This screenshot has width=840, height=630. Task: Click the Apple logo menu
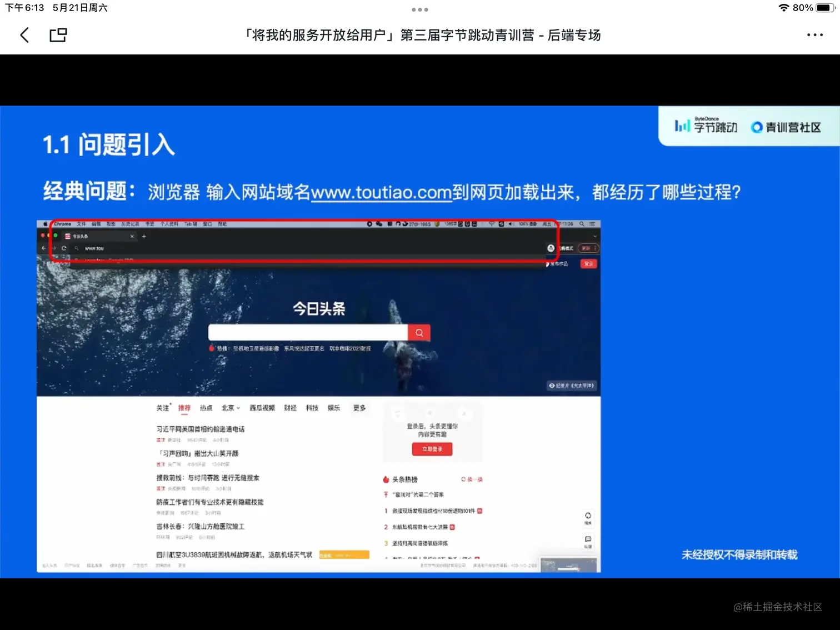(x=46, y=224)
